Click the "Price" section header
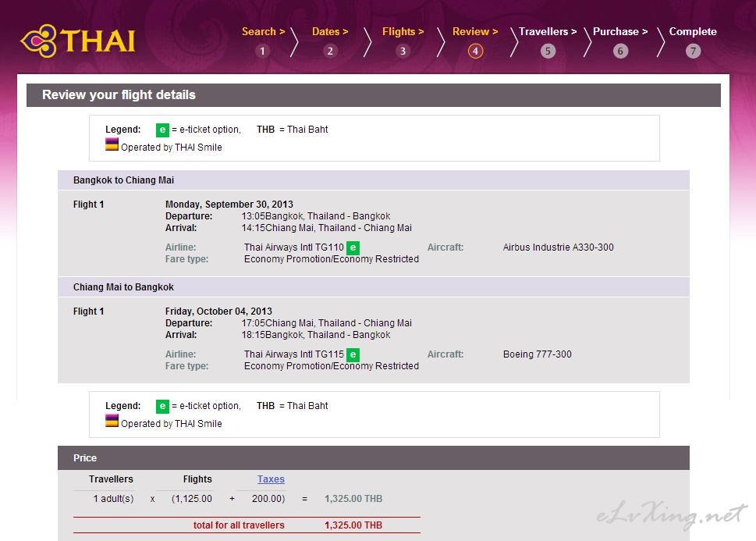The width and height of the screenshot is (756, 541). coord(374,458)
